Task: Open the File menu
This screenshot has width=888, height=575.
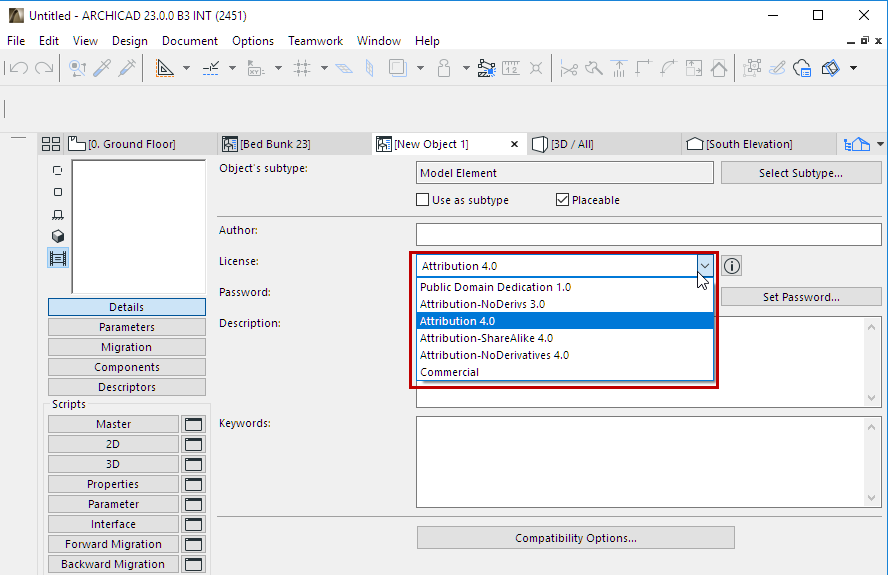Action: point(16,41)
